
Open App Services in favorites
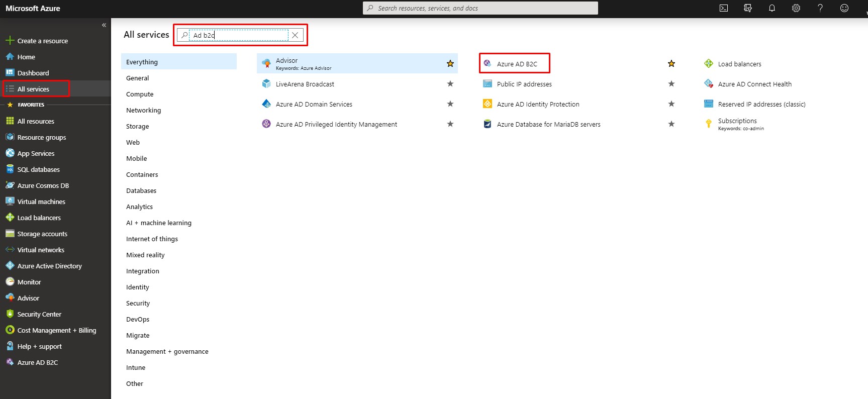point(36,153)
